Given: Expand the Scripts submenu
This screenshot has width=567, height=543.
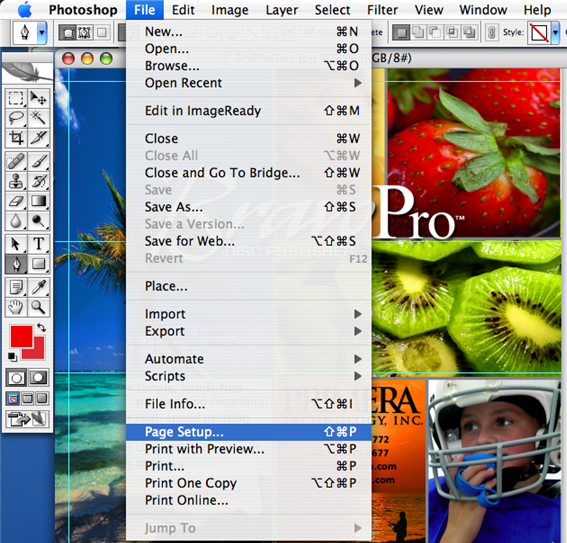Looking at the screenshot, I should pos(249,376).
